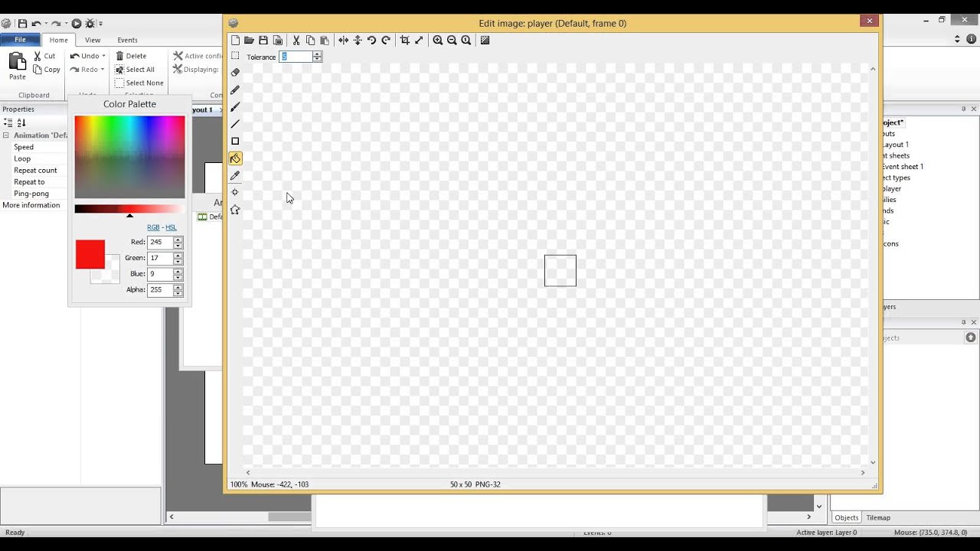Switch to the Tilemap panel tab
The width and height of the screenshot is (980, 551).
(x=878, y=517)
